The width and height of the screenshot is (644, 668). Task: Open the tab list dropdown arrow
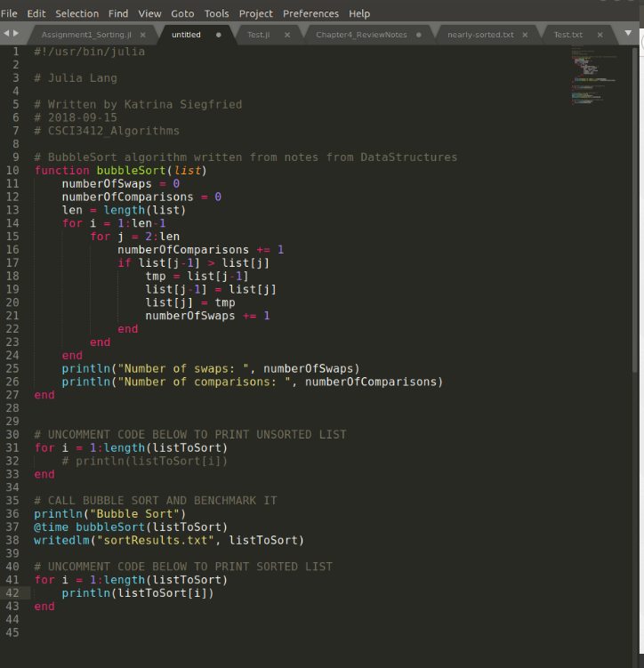click(x=628, y=33)
